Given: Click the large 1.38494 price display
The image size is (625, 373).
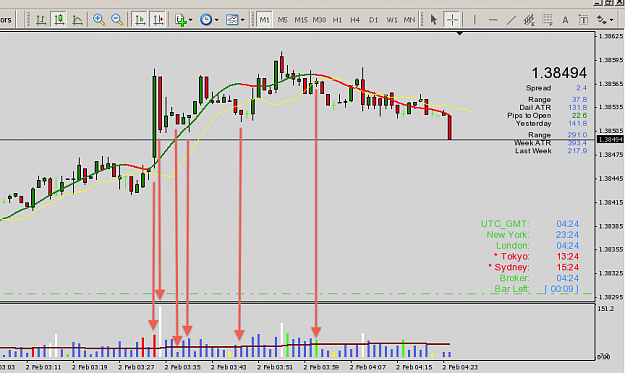Looking at the screenshot, I should coord(559,73).
